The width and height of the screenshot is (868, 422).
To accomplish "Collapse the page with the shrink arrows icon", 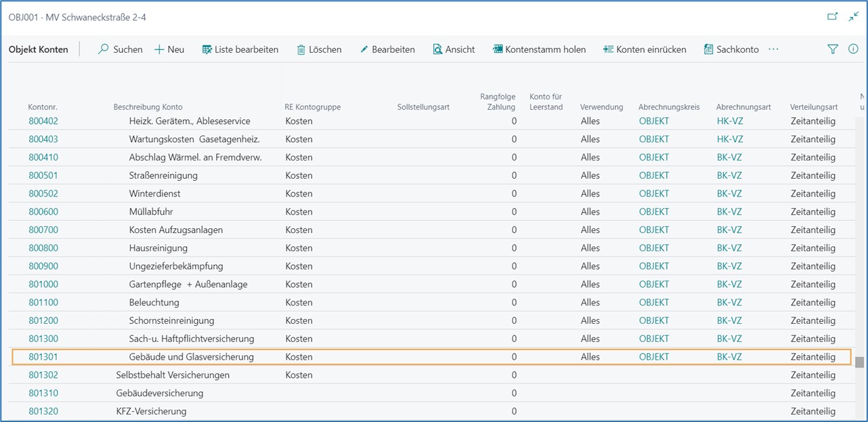I will [853, 16].
